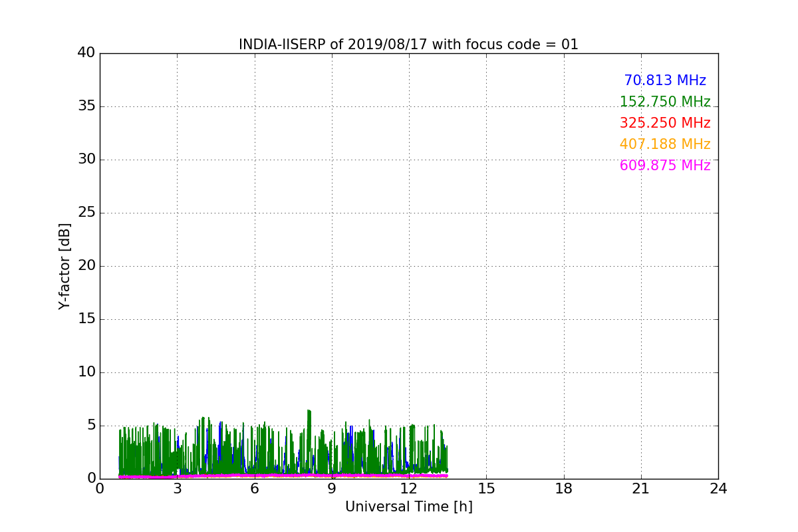Image resolution: width=798 pixels, height=532 pixels.
Task: Click the y-axis tick label 25
Action: (x=86, y=213)
